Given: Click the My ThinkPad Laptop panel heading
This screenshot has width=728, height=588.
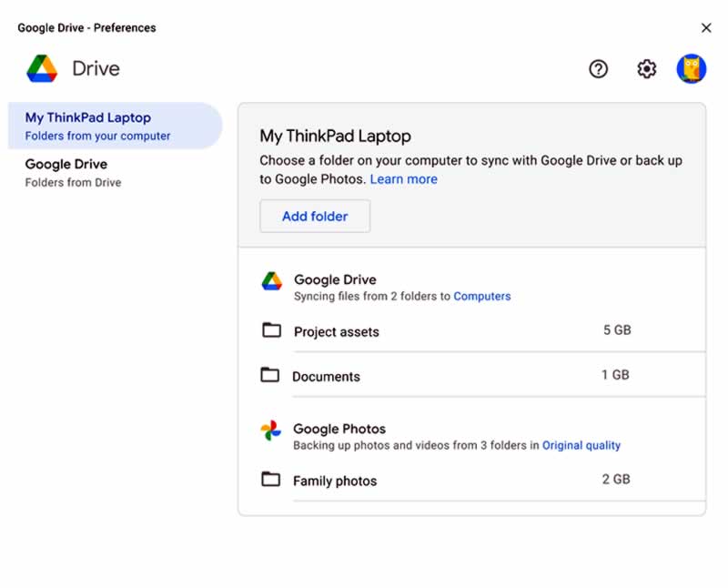Looking at the screenshot, I should [x=335, y=137].
